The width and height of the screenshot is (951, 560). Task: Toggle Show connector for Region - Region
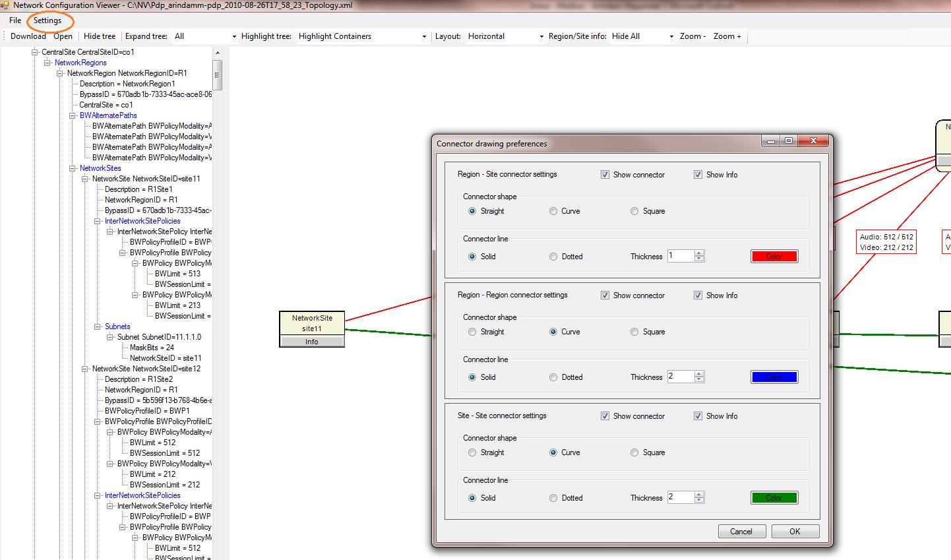[605, 296]
